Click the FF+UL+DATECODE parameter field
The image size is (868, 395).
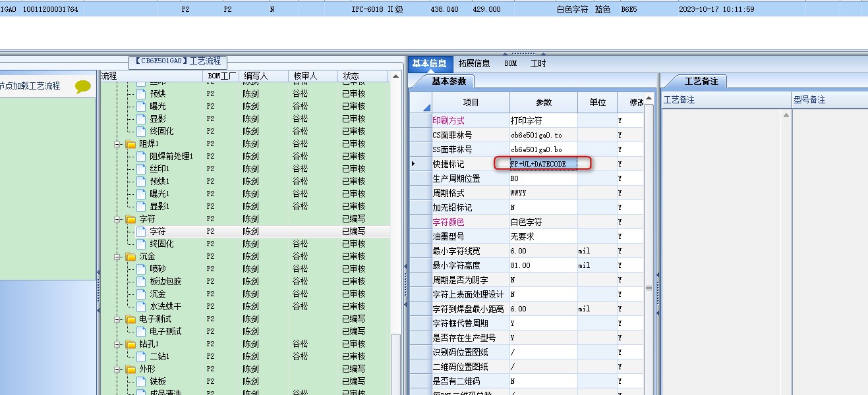pos(543,163)
